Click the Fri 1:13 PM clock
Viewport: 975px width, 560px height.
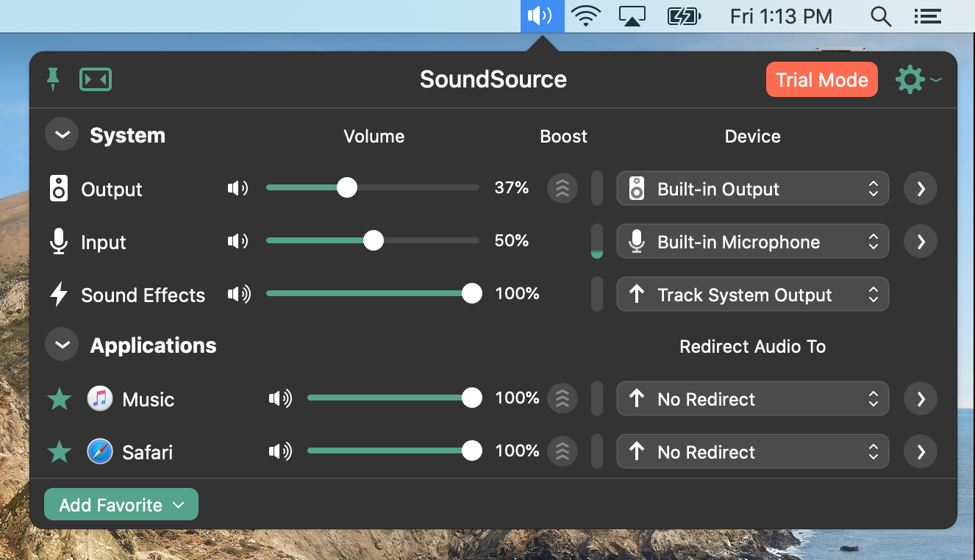tap(781, 16)
